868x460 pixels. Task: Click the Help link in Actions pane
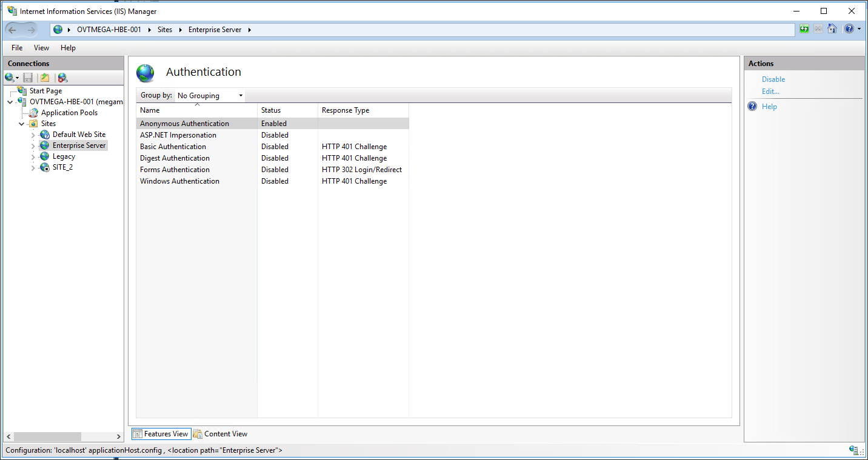[x=769, y=107]
